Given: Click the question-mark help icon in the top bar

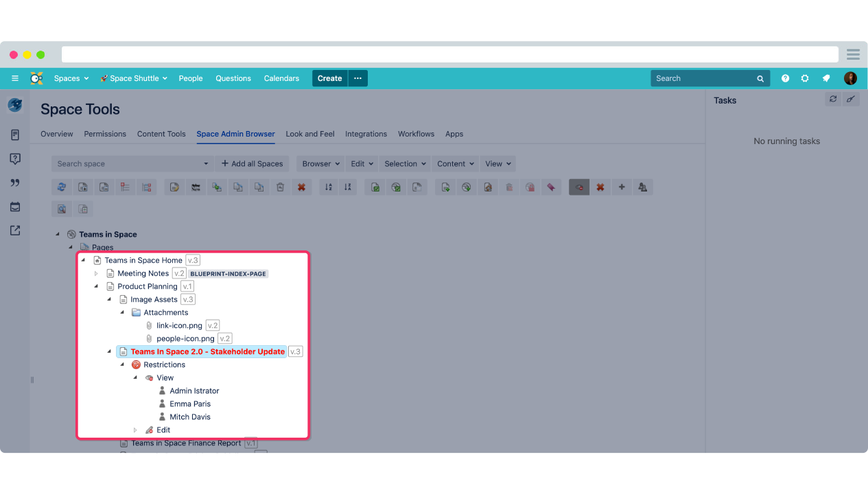Looking at the screenshot, I should tap(785, 78).
